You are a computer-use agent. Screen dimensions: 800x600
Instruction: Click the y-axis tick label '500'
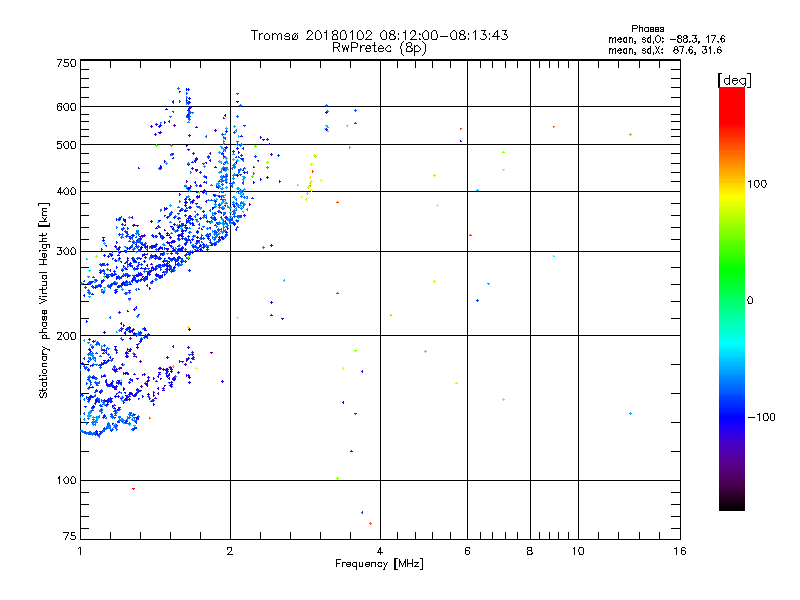(x=66, y=145)
